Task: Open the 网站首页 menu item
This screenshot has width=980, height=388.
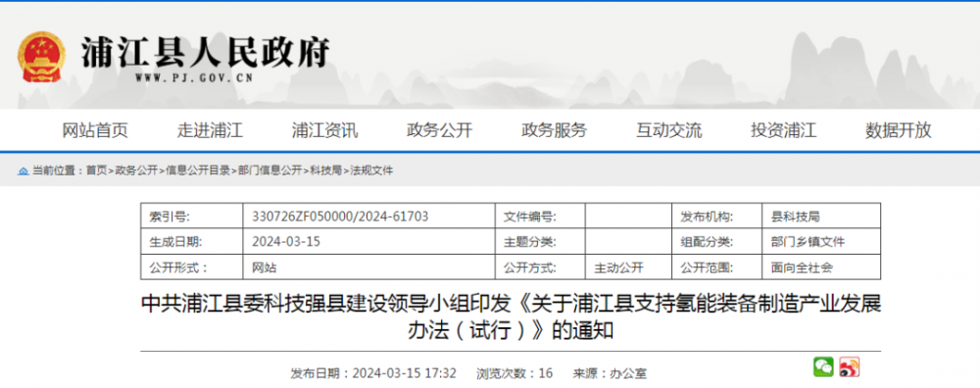Action: [95, 130]
